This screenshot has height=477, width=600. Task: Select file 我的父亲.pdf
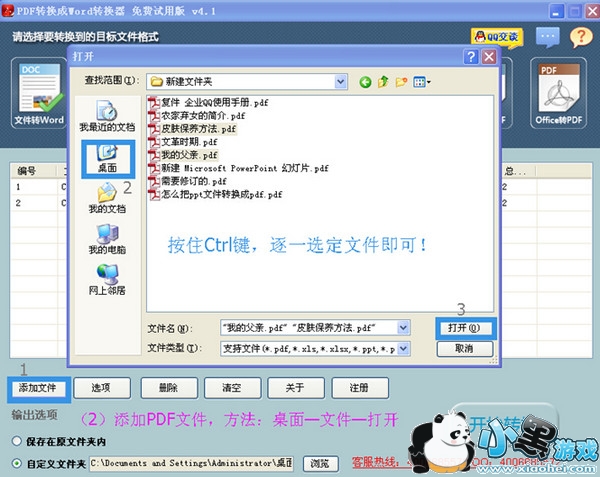(183, 155)
